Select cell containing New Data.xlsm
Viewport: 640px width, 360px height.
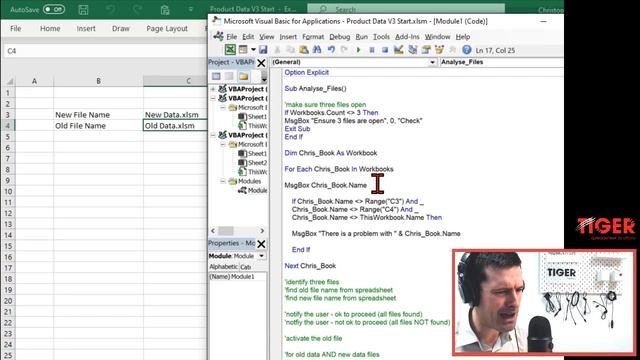175,115
